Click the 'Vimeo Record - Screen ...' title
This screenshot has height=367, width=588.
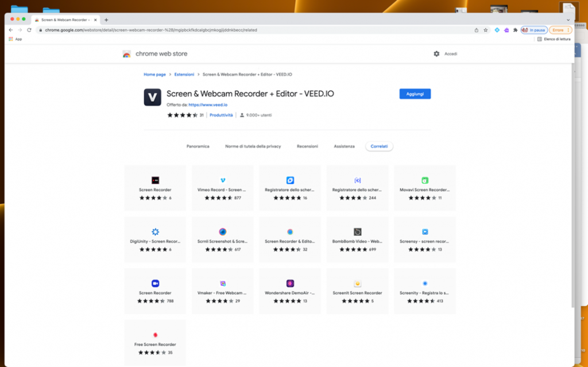222,190
